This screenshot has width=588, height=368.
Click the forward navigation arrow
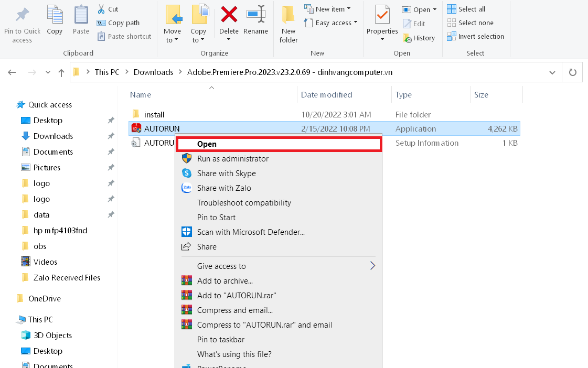point(32,72)
